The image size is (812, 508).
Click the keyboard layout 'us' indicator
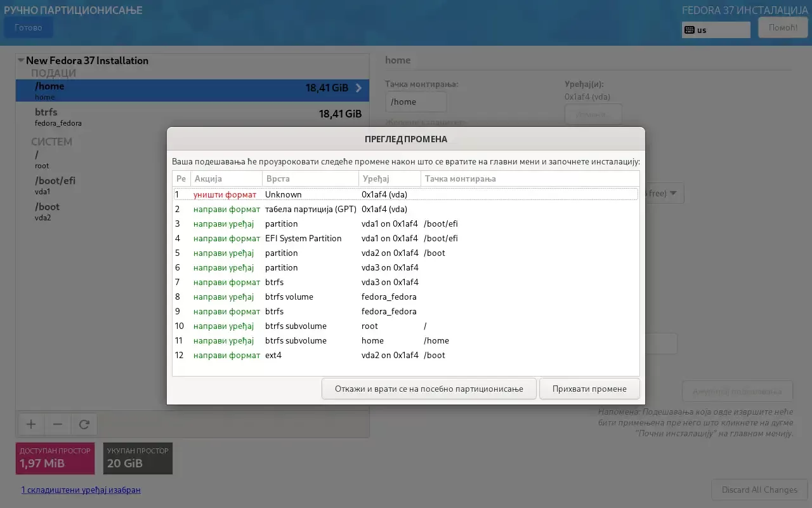(x=716, y=30)
